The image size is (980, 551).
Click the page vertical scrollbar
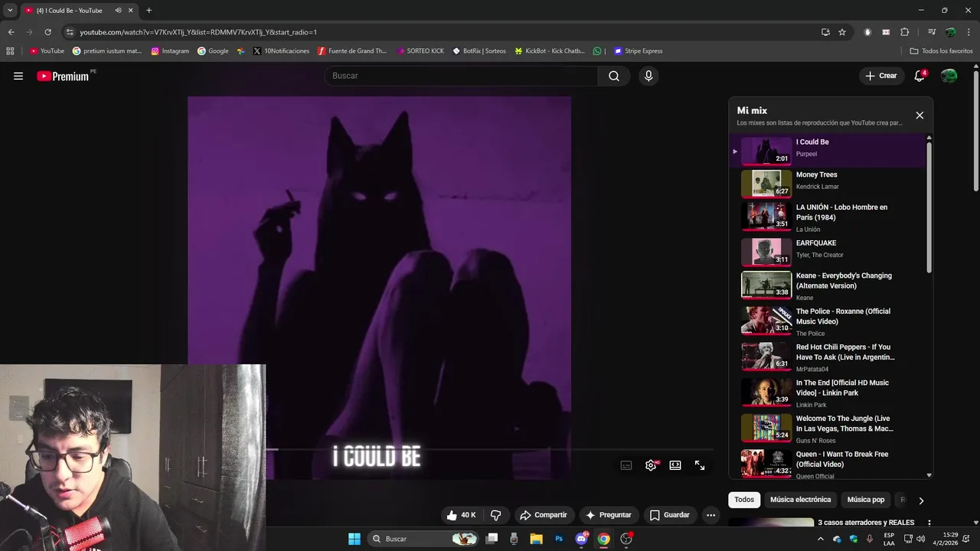pos(976,132)
